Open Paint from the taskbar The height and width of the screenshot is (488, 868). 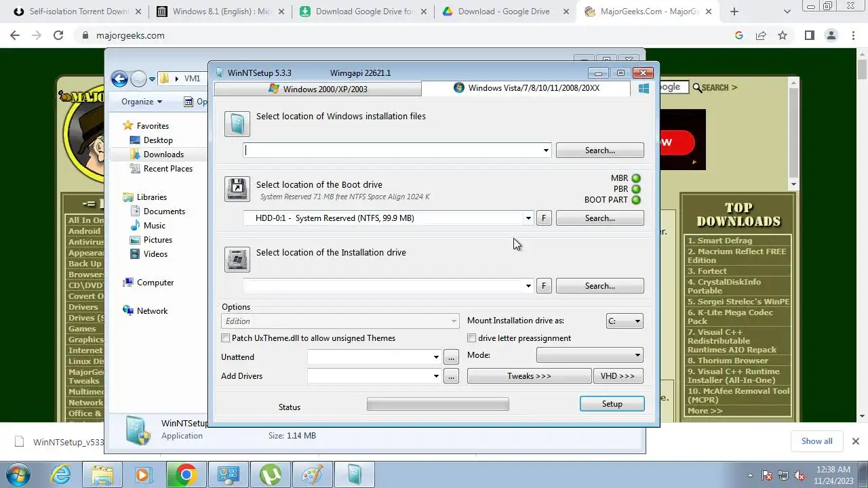click(x=312, y=474)
